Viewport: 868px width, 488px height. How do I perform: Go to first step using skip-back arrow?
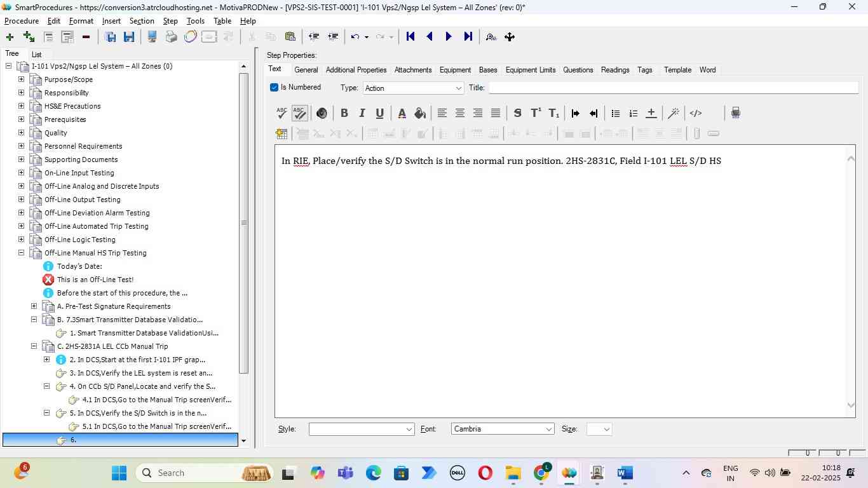(410, 37)
